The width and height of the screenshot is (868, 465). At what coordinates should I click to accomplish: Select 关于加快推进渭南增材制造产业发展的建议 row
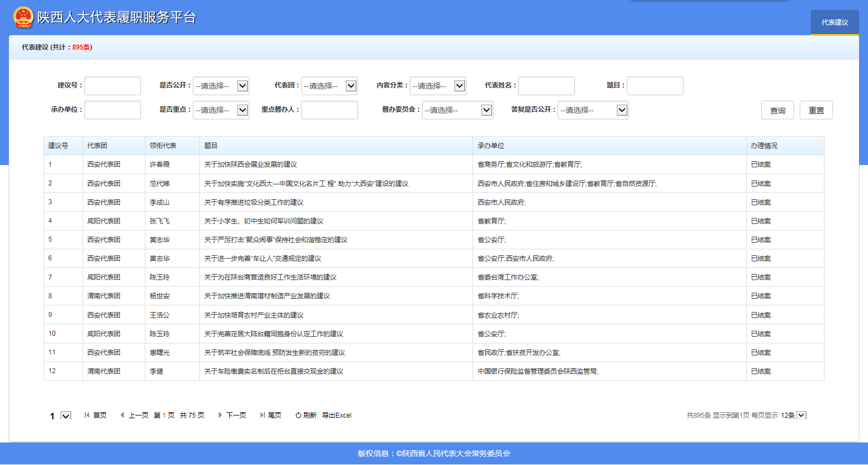434,296
